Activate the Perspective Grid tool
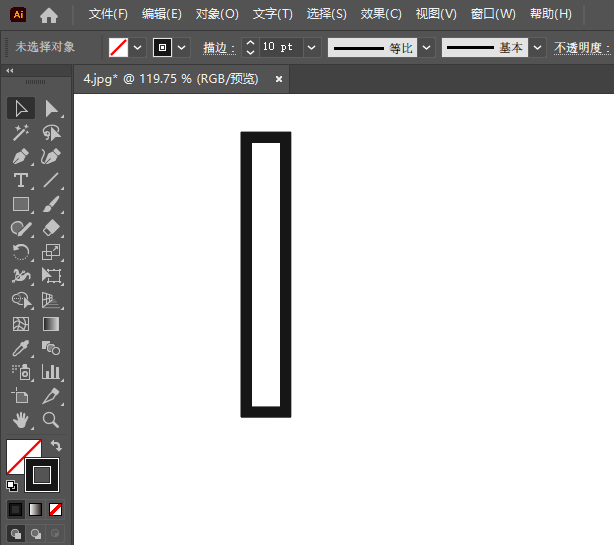Image resolution: width=614 pixels, height=545 pixels. [x=51, y=300]
